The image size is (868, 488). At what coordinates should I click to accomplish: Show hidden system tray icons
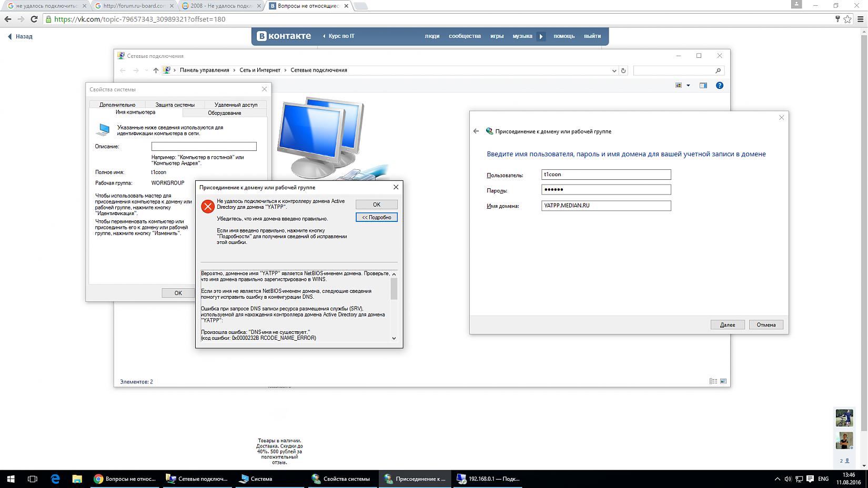coord(777,479)
